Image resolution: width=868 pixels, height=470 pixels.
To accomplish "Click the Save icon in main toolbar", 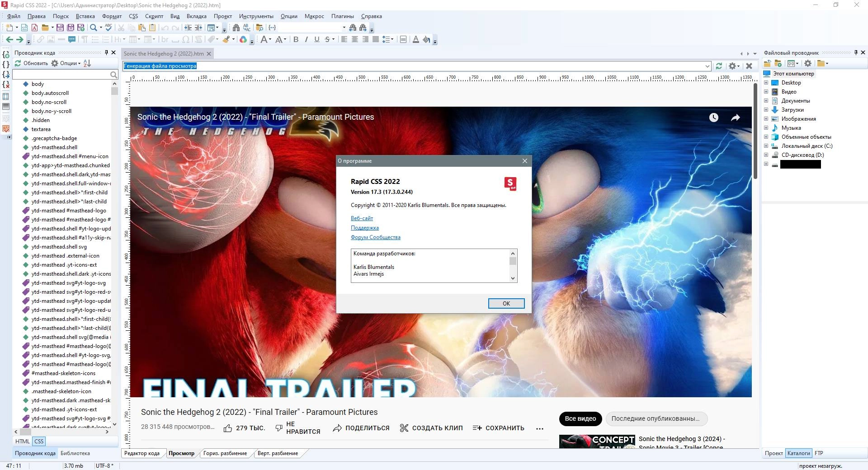I will tap(60, 28).
